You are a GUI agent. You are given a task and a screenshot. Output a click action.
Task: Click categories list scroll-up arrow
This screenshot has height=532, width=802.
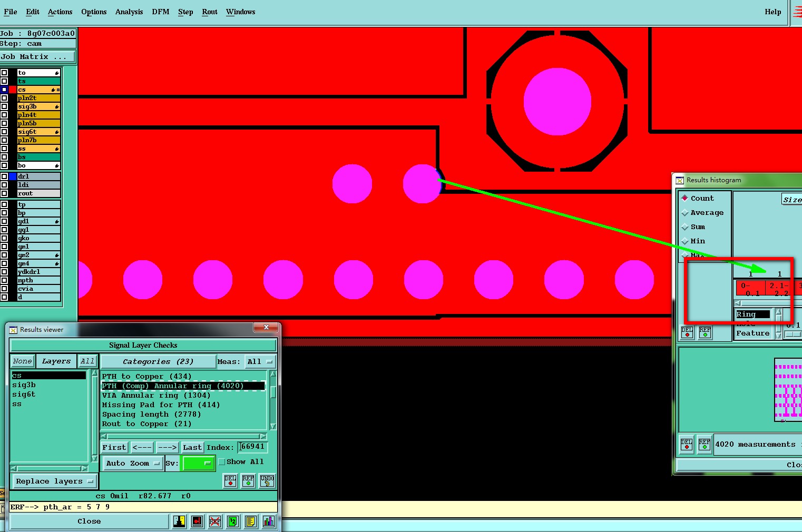point(273,374)
